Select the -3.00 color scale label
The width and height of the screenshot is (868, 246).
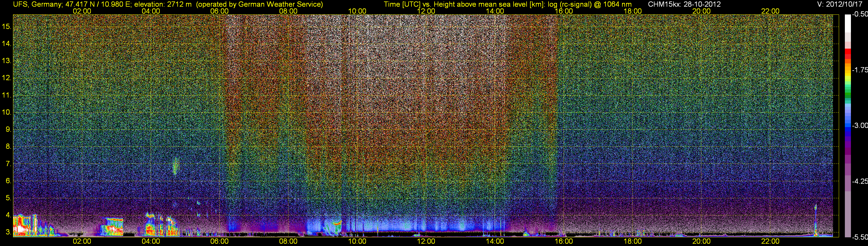pos(860,125)
